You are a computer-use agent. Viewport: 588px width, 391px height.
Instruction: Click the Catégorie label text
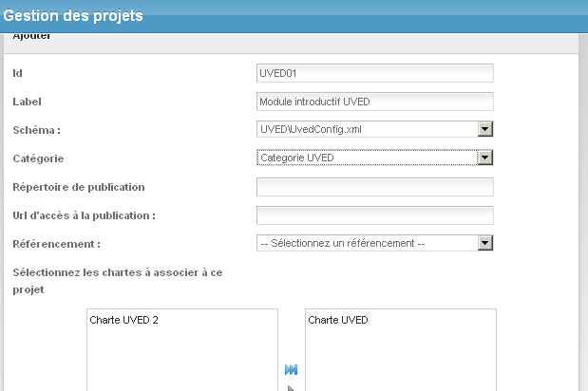point(39,158)
